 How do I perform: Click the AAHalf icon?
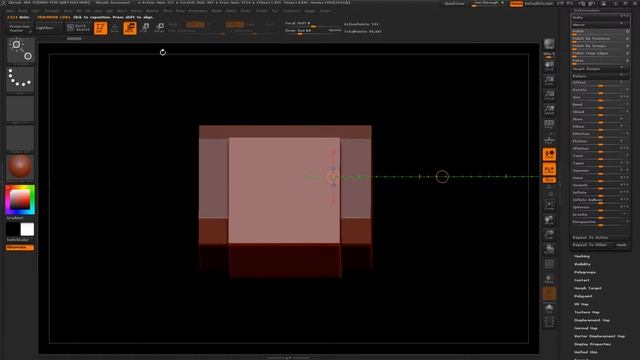549,110
